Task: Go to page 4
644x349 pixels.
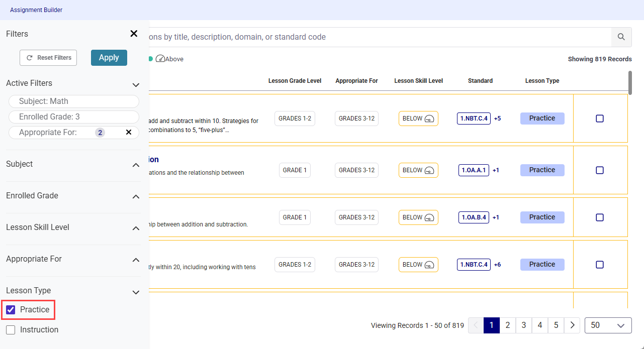Action: tap(540, 325)
